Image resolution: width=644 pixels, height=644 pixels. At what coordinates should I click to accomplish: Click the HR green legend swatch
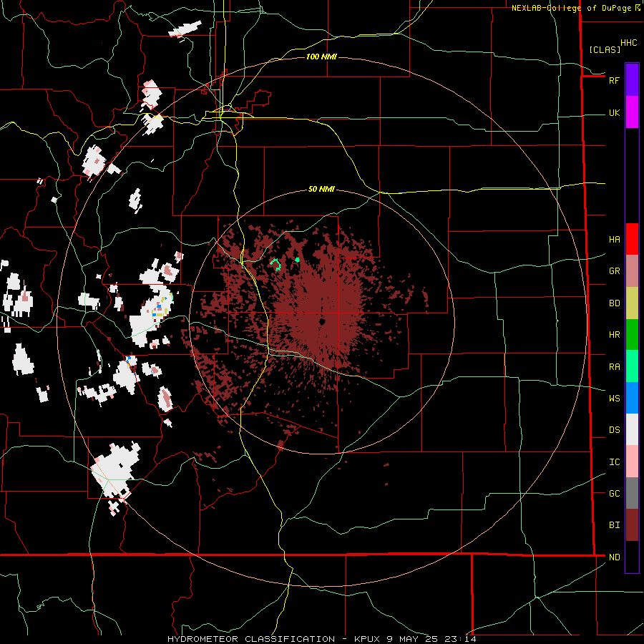(632, 335)
